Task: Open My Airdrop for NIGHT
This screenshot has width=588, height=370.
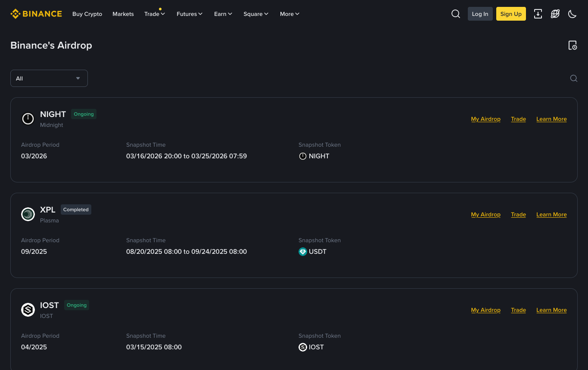Action: (486, 119)
